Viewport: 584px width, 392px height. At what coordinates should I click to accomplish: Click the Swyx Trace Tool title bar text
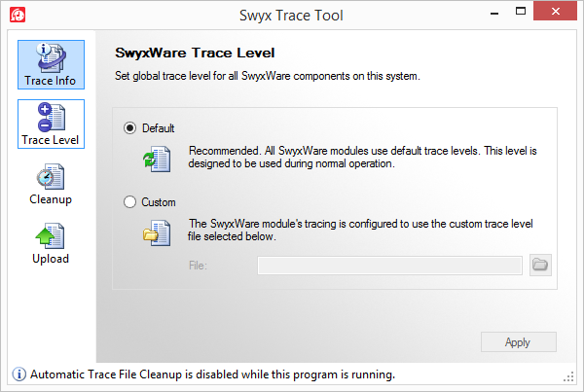(x=291, y=16)
